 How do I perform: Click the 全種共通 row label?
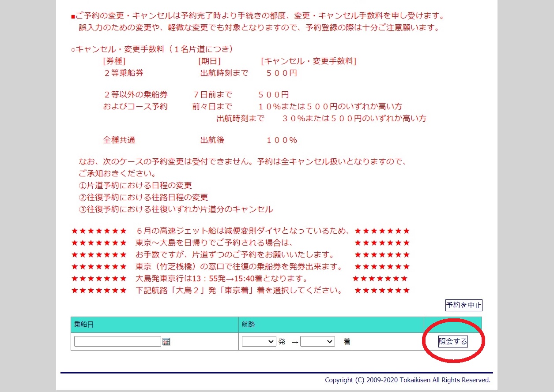119,140
